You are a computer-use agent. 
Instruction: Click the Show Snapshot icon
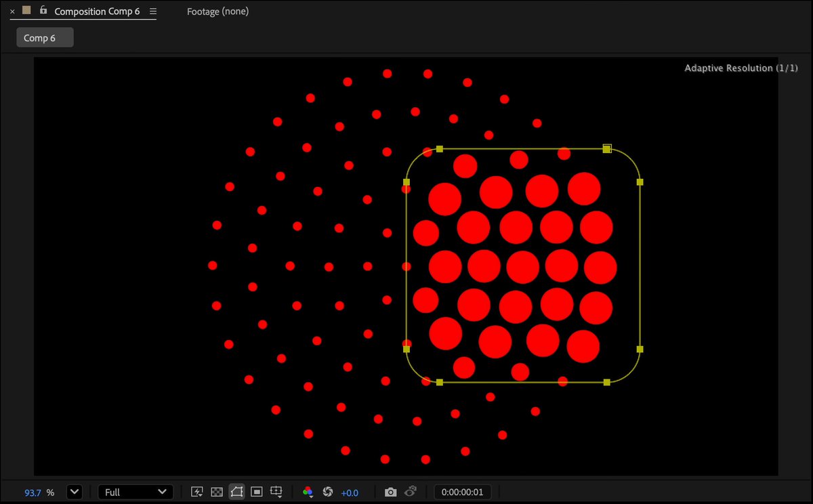tap(411, 492)
